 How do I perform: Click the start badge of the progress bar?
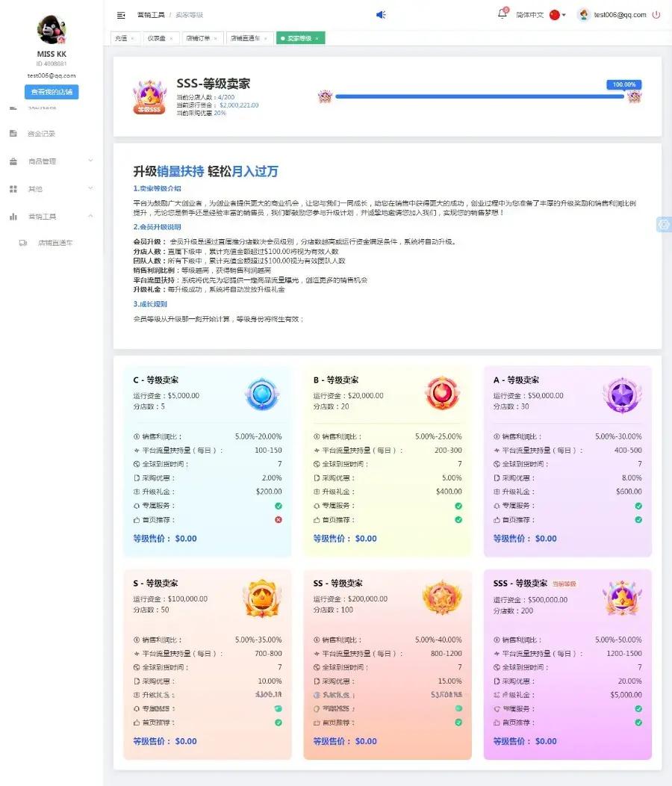click(x=326, y=96)
